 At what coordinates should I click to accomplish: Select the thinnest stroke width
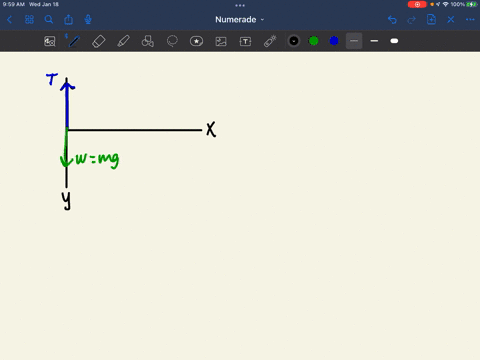pyautogui.click(x=354, y=41)
